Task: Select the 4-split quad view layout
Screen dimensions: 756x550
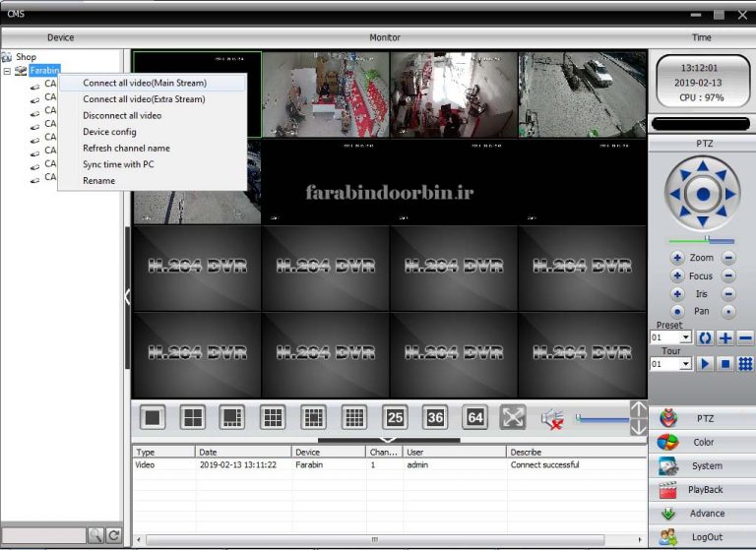Action: pyautogui.click(x=193, y=417)
